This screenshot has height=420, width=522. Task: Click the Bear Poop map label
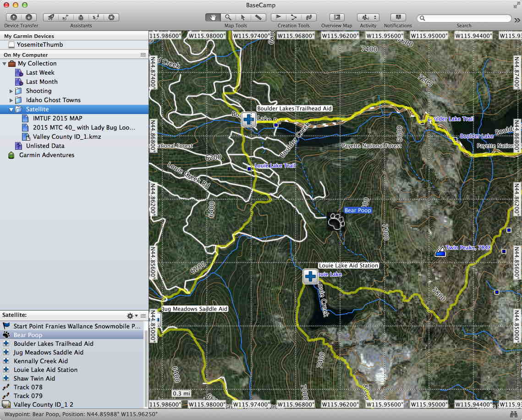pyautogui.click(x=357, y=210)
